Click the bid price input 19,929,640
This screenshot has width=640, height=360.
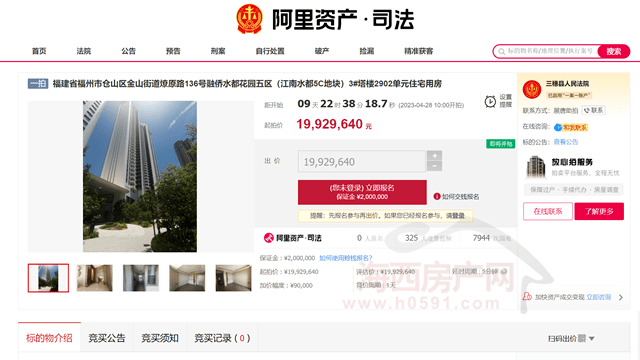point(362,162)
